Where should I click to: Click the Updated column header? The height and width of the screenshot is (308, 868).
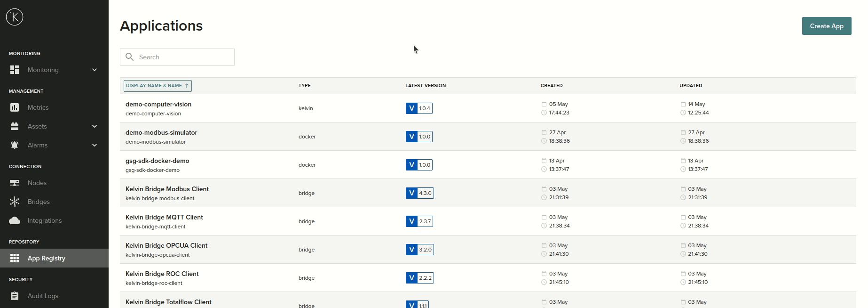[691, 86]
